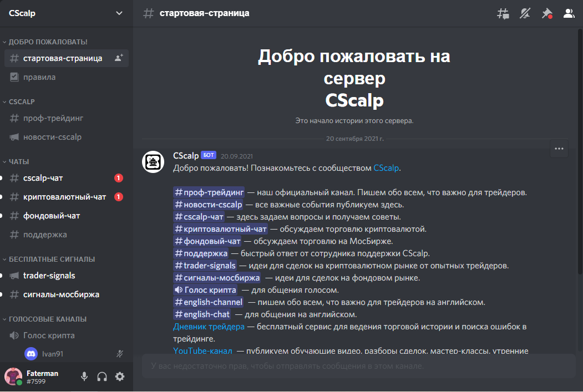583x392 pixels.
Task: Click #cscalp-чат mention in message
Action: click(199, 217)
